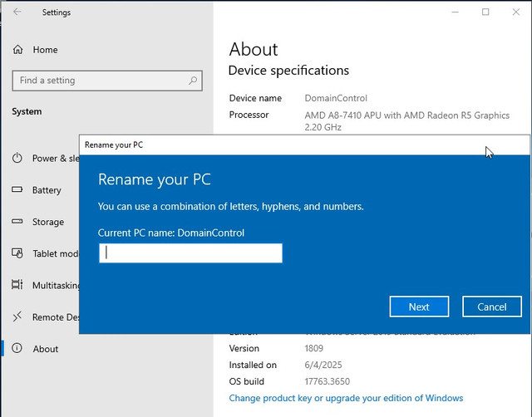Close the Settings window

click(x=515, y=12)
